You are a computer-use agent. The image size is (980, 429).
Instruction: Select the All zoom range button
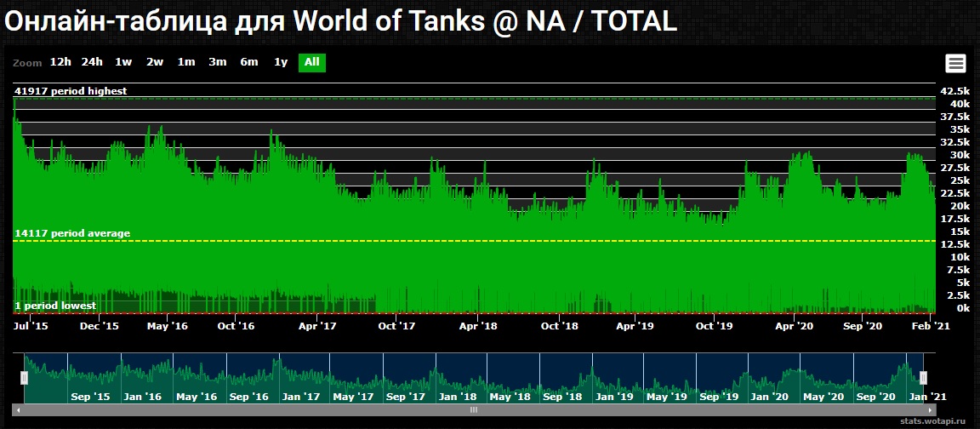[x=312, y=62]
